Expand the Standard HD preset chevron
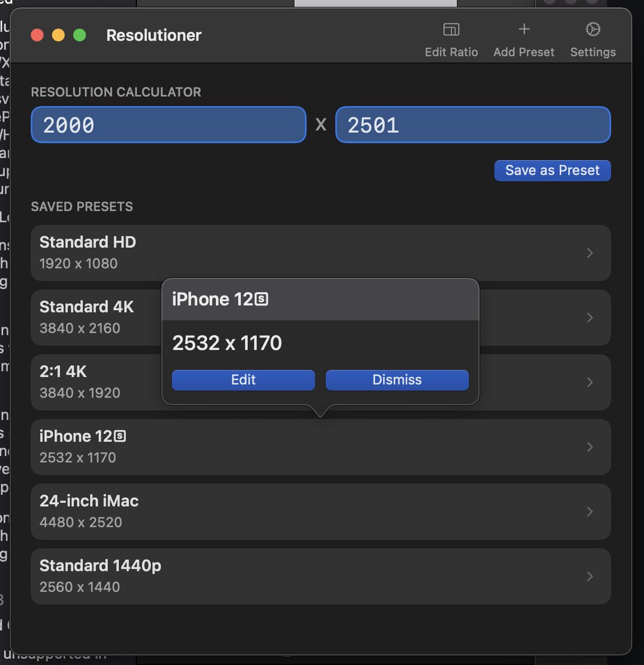This screenshot has height=665, width=644. point(590,253)
